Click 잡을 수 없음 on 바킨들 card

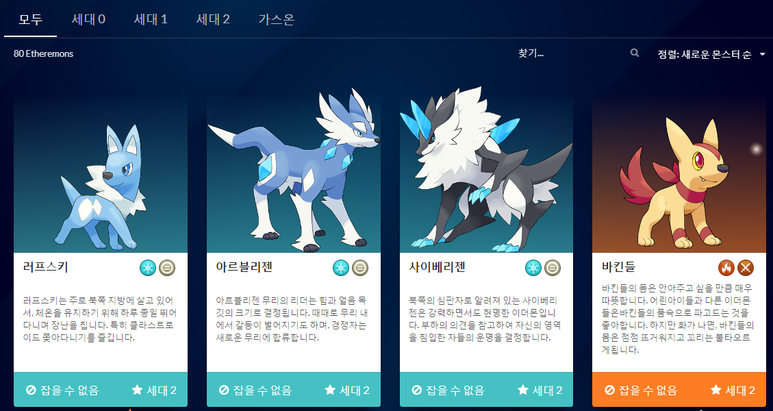click(x=641, y=390)
